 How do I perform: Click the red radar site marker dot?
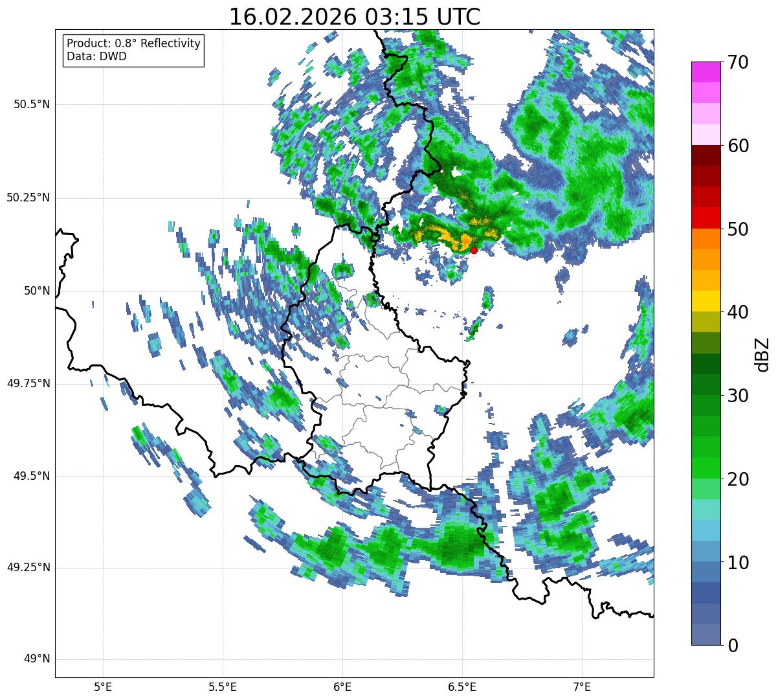pos(474,250)
